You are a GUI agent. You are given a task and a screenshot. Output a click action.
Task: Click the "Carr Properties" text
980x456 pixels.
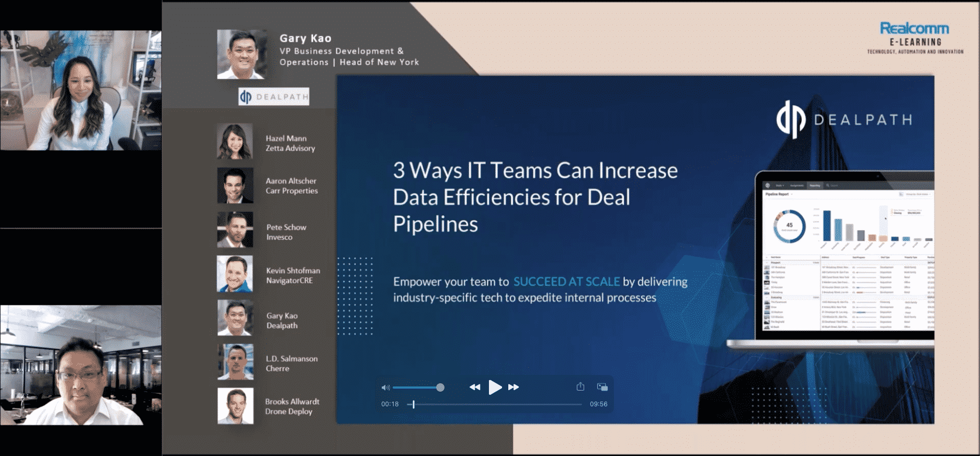tap(292, 191)
